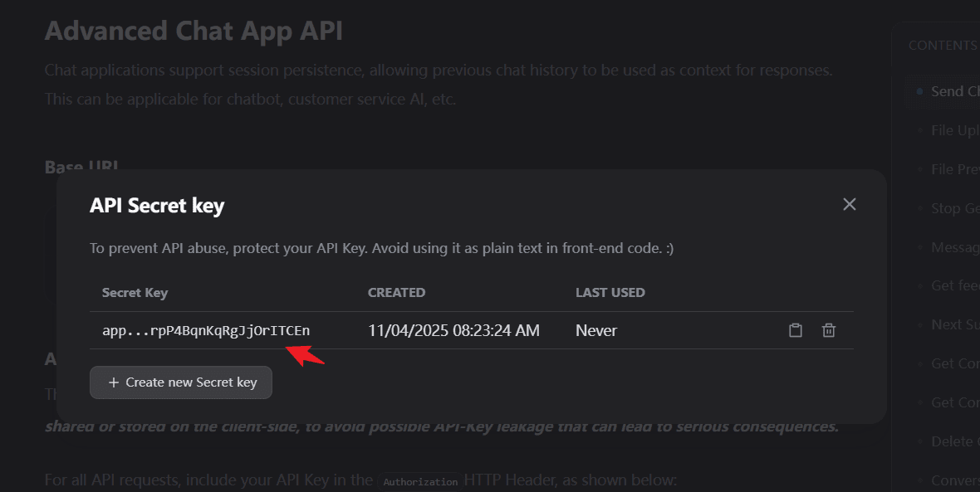The image size is (980, 492).
Task: Click the Secret Key column header
Action: coord(135,292)
